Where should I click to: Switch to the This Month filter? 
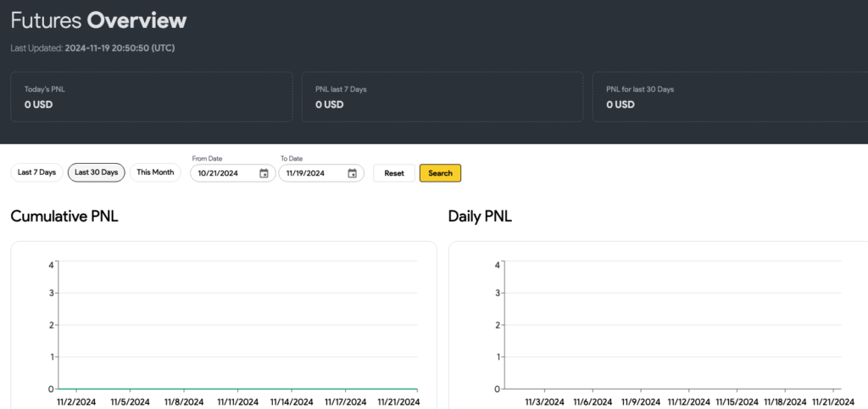(x=155, y=172)
